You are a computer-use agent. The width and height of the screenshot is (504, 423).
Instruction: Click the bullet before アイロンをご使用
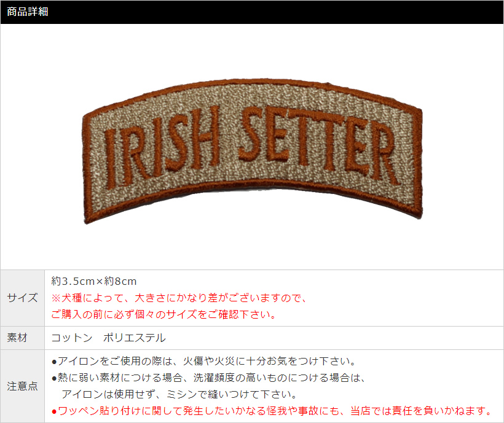(54, 362)
